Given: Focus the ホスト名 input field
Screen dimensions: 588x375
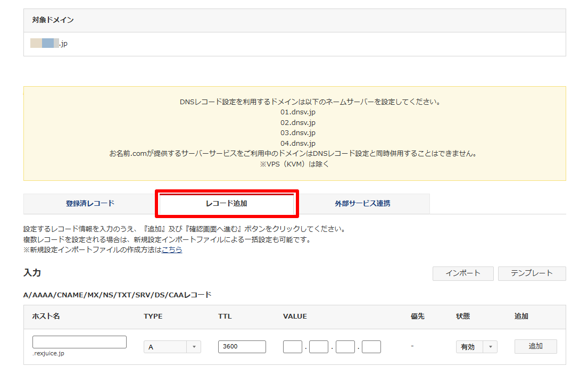Looking at the screenshot, I should pyautogui.click(x=79, y=342).
